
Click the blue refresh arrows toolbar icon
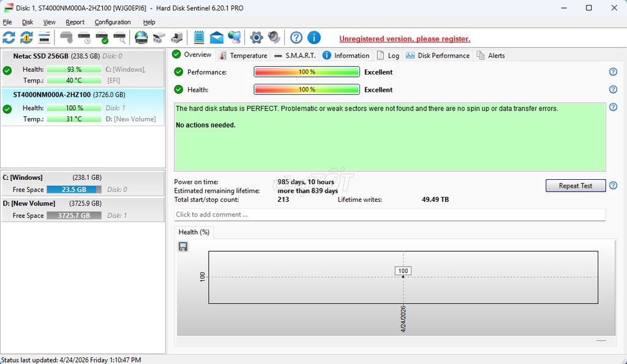9,37
